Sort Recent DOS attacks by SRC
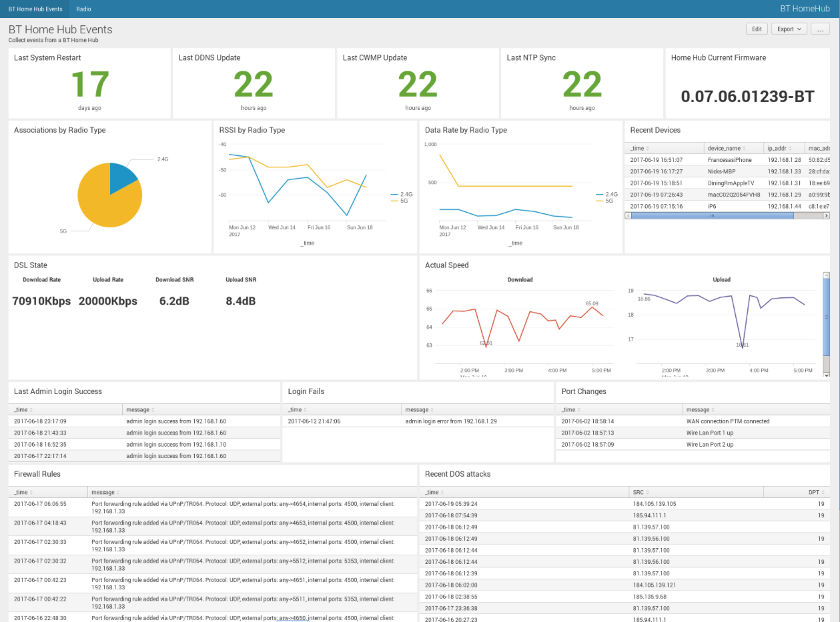The width and height of the screenshot is (840, 622). coord(639,492)
